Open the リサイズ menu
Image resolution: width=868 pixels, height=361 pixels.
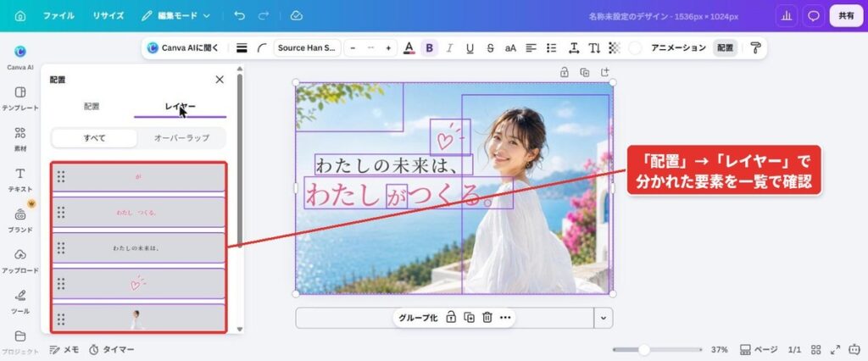[x=108, y=16]
